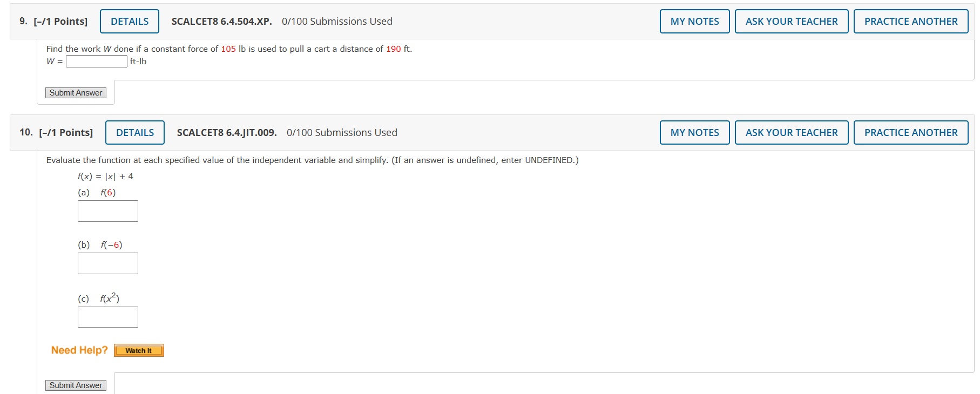
Task: Select the answer box for f(-6)
Action: [x=107, y=263]
